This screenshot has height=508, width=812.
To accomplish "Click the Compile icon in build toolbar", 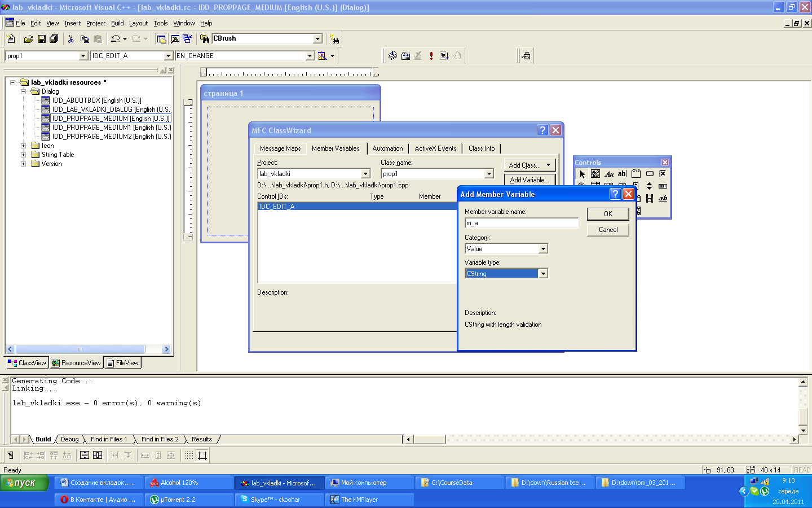I will pos(393,56).
